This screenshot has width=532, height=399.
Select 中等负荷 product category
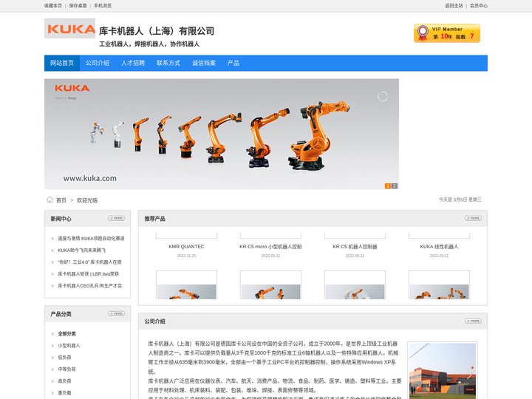(66, 369)
